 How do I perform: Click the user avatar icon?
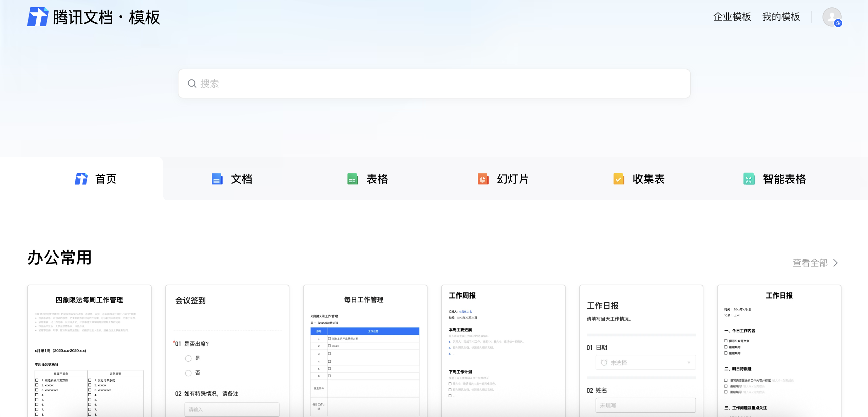tap(831, 17)
